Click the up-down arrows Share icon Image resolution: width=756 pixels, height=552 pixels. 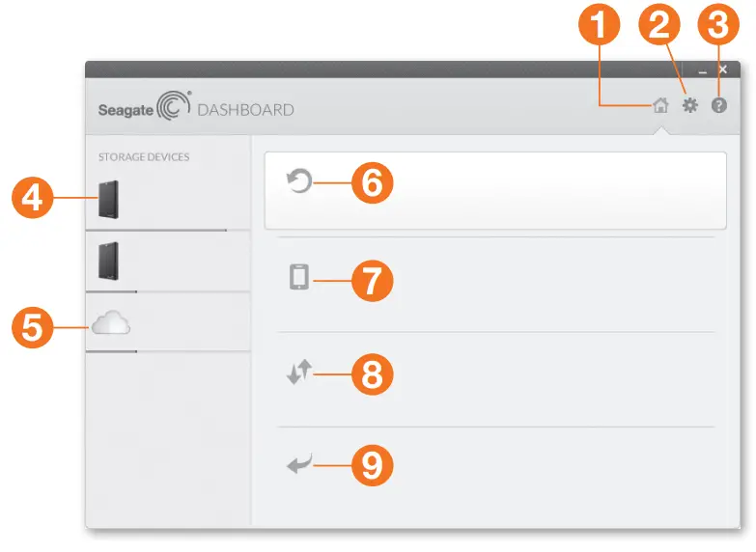[299, 372]
